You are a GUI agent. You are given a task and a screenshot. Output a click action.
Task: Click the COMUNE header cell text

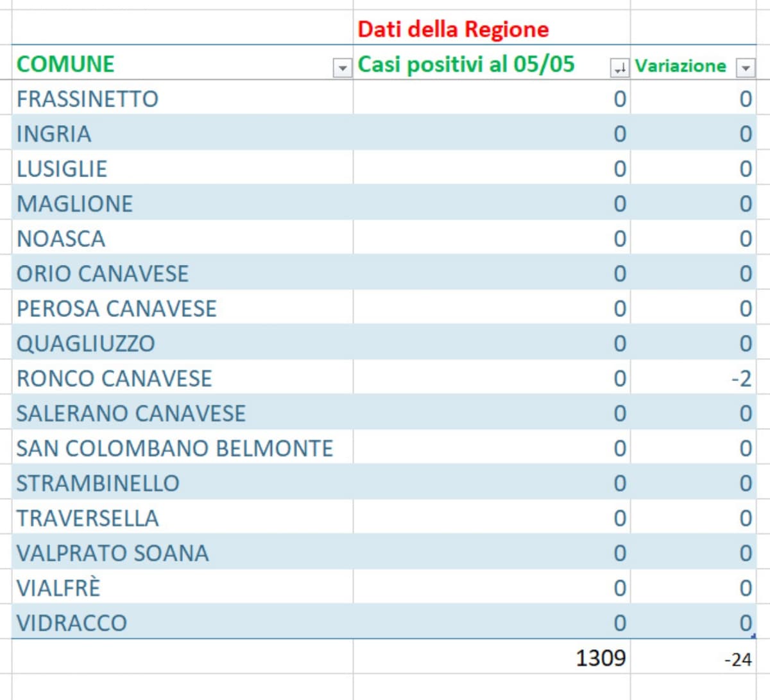pyautogui.click(x=65, y=64)
